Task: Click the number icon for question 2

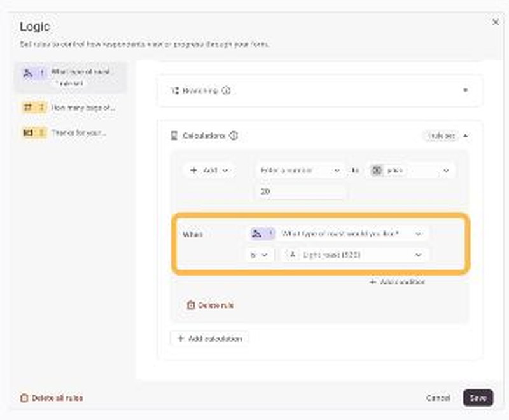Action: [x=28, y=108]
